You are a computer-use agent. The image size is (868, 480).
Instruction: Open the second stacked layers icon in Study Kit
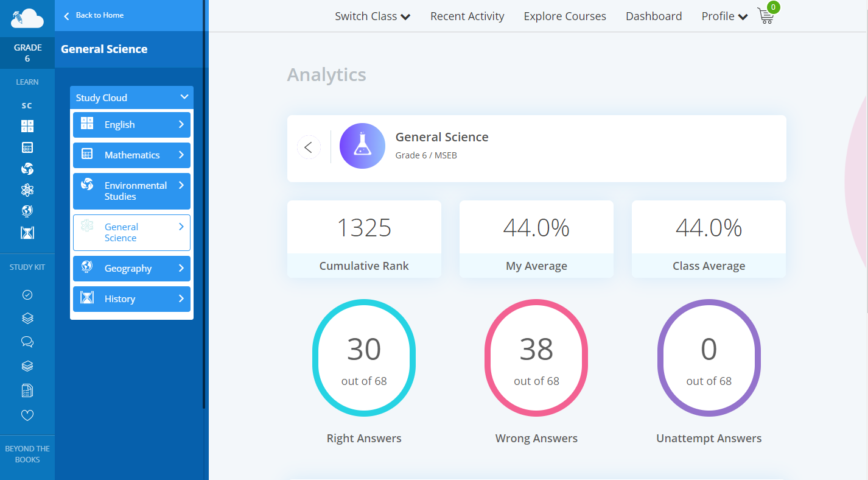tap(27, 366)
